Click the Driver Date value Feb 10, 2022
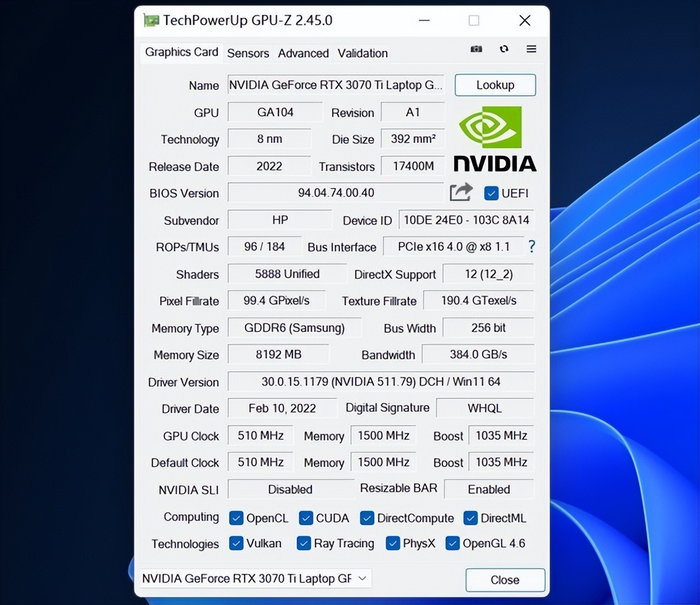The width and height of the screenshot is (700, 605). click(282, 408)
